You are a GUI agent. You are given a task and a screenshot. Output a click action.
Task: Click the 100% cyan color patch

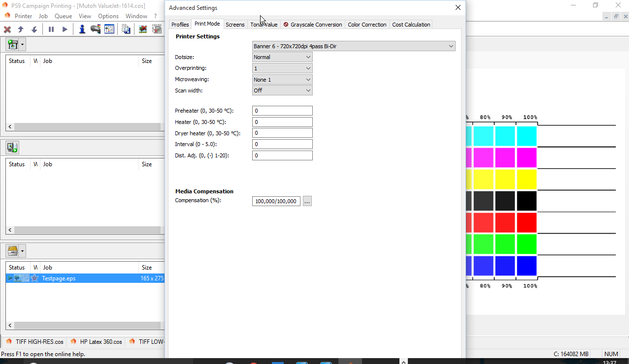[527, 136]
